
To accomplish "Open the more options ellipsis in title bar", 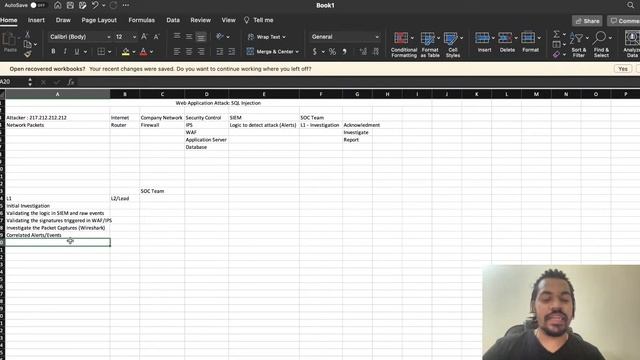I will (x=126, y=5).
